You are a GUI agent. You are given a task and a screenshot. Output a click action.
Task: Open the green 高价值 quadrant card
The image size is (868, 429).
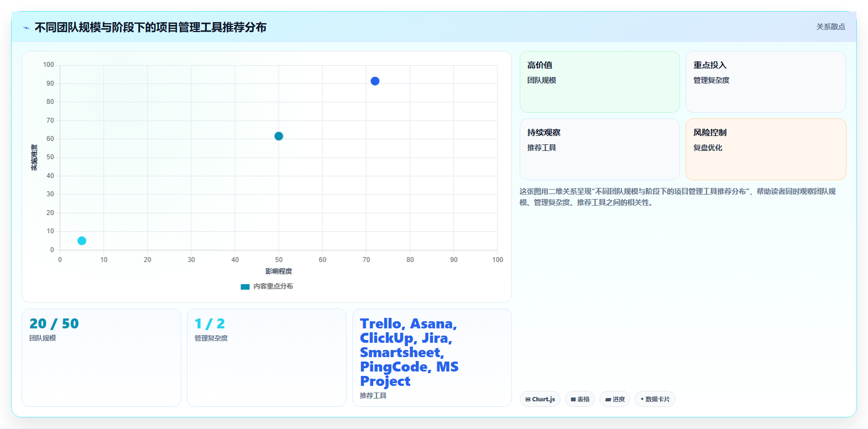coord(600,82)
